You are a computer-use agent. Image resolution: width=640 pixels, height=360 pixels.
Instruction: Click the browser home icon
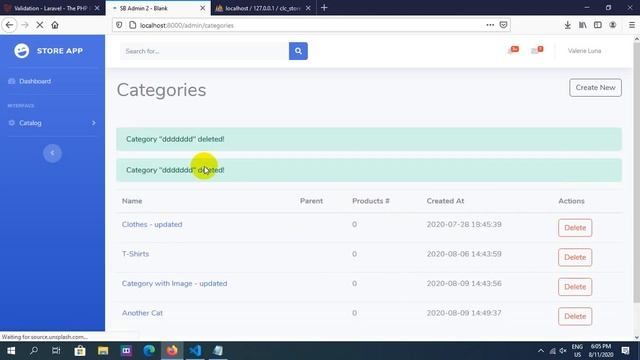(55, 25)
